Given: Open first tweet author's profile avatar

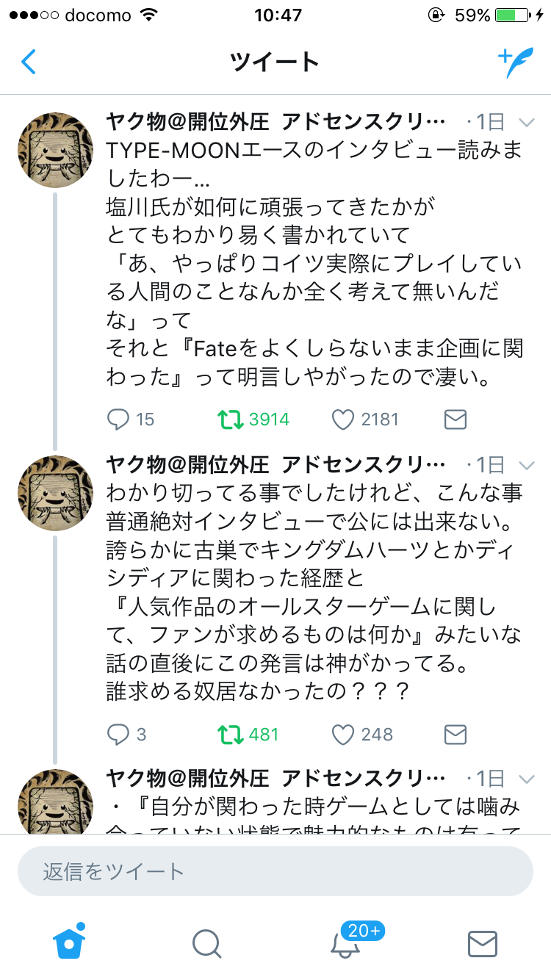Looking at the screenshot, I should click(x=55, y=150).
